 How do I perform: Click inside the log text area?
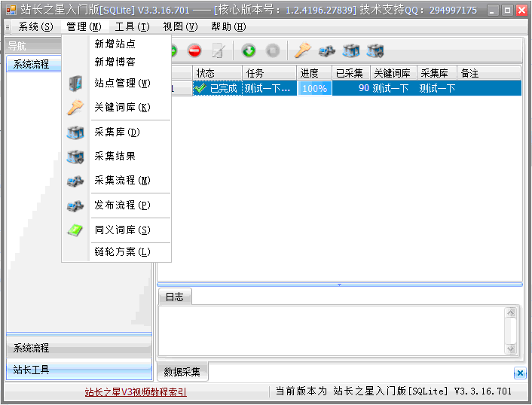click(331, 330)
